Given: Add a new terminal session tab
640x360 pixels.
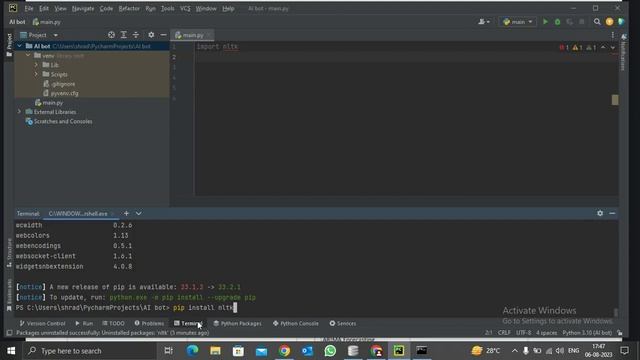Looking at the screenshot, I should pos(126,213).
